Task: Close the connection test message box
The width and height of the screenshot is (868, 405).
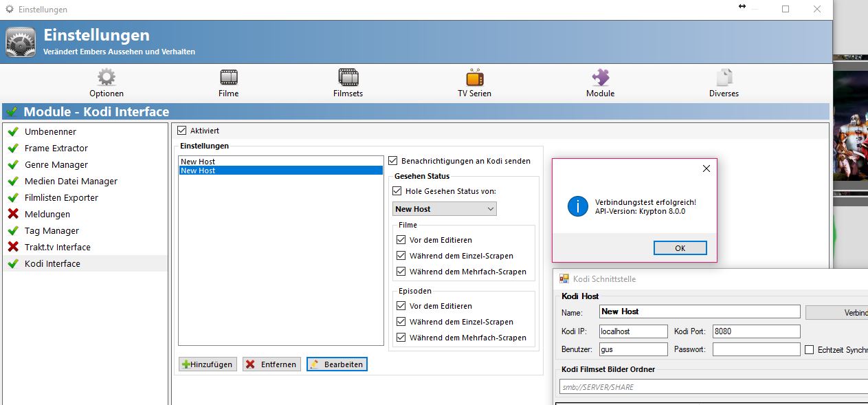Action: [706, 168]
